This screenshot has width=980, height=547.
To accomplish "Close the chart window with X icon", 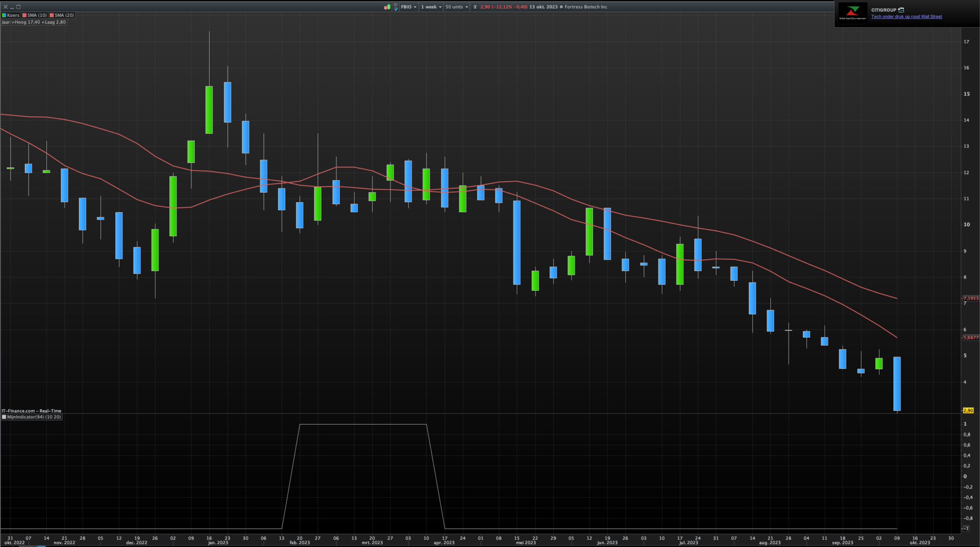I will tap(6, 7).
